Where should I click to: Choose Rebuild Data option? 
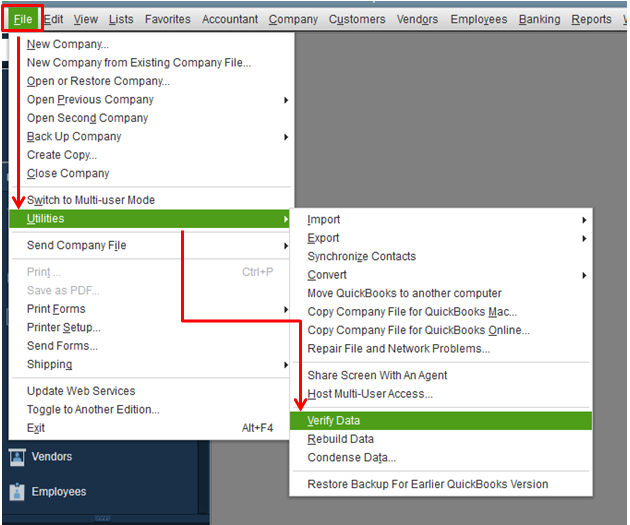pyautogui.click(x=441, y=439)
